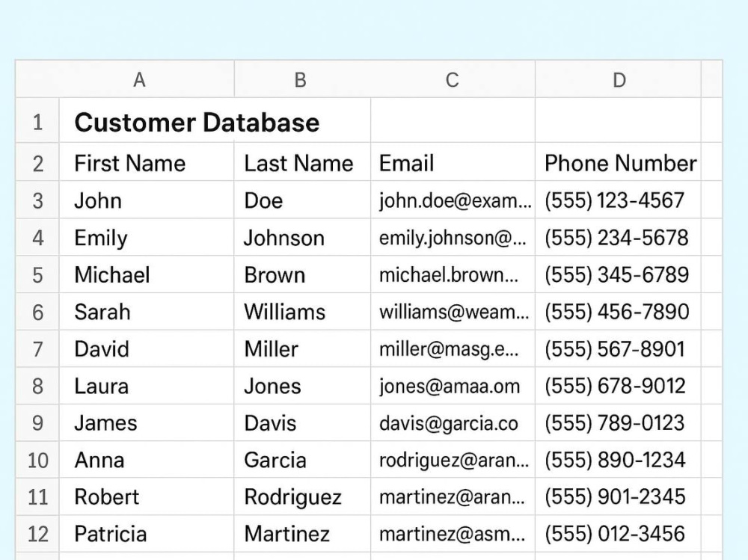The image size is (748, 560).
Task: Select phone cell (555) 234-5678
Action: 619,237
